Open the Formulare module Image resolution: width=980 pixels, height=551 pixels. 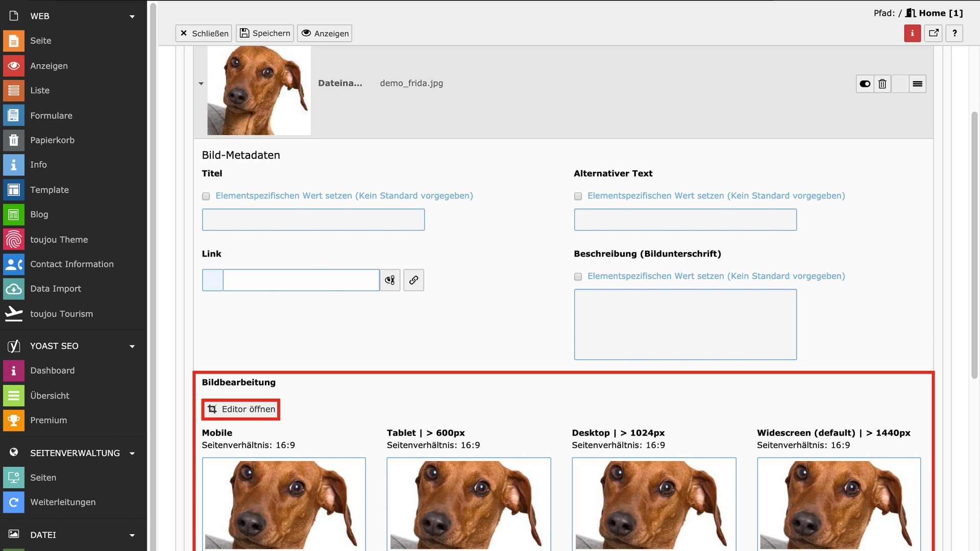click(51, 116)
